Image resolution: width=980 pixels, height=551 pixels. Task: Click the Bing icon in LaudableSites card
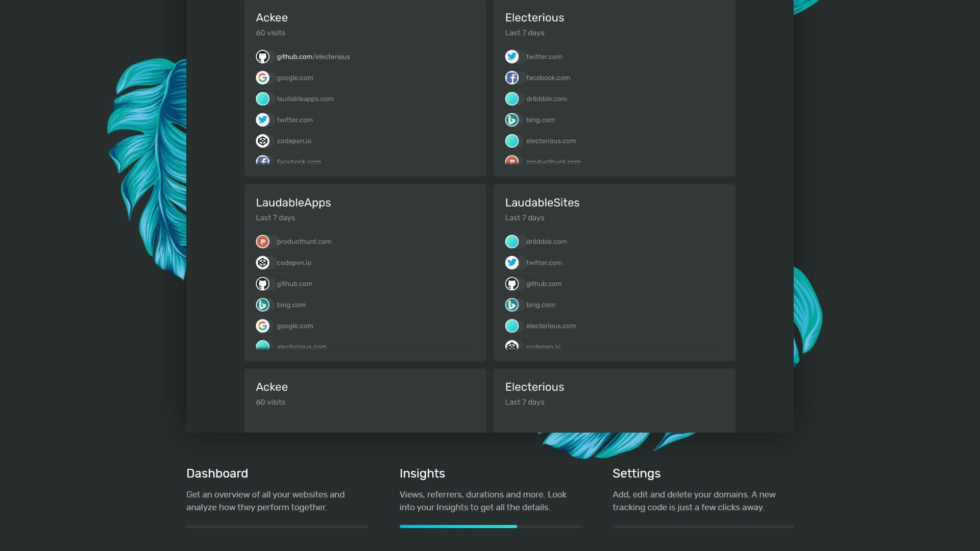tap(512, 305)
